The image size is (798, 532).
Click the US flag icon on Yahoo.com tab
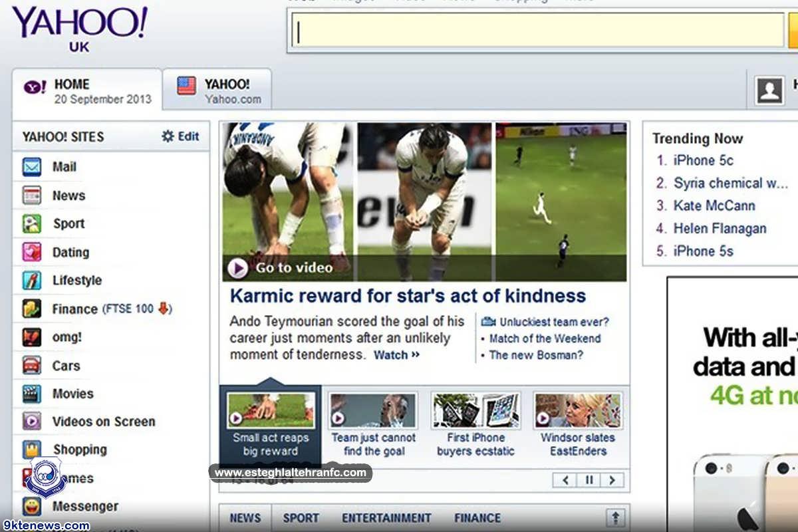click(186, 86)
